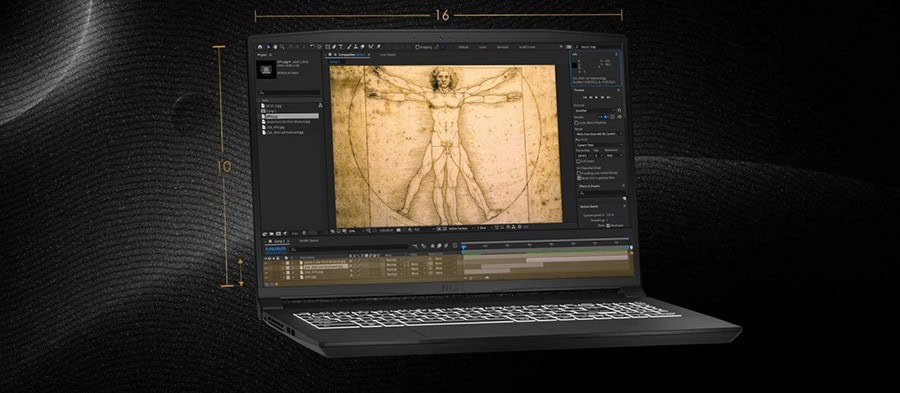Open the Play From Current Time dropdown
900x393 pixels.
599,145
